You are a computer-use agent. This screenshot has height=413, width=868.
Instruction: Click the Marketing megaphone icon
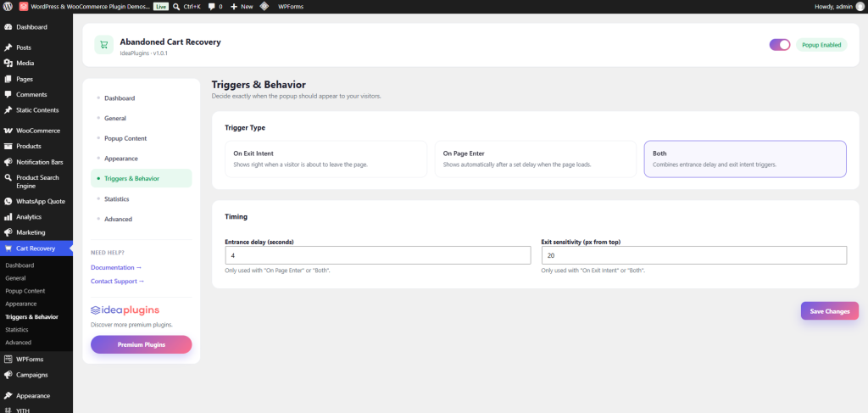[8, 232]
